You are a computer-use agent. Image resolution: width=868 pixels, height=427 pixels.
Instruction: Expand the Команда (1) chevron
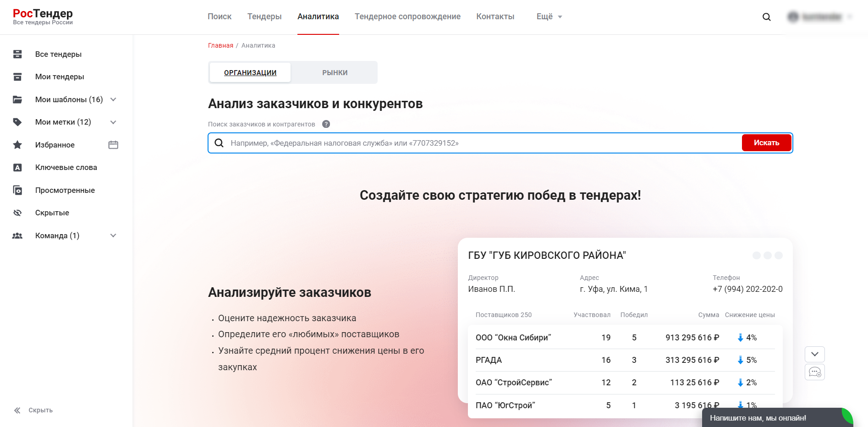113,235
